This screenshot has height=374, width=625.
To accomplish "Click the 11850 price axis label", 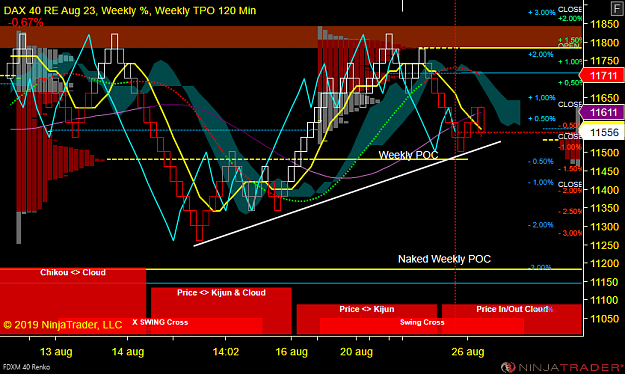I will coord(604,24).
